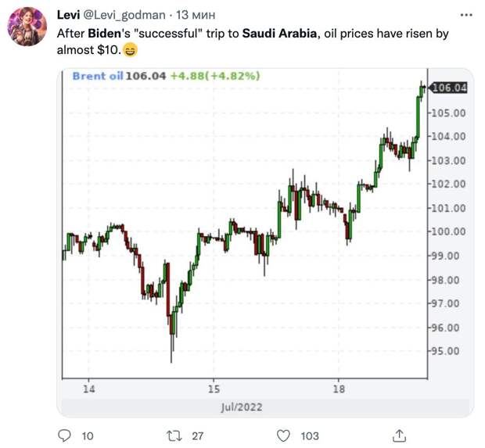Click the date label 18 on the axis
This screenshot has width=485, height=448.
(338, 389)
